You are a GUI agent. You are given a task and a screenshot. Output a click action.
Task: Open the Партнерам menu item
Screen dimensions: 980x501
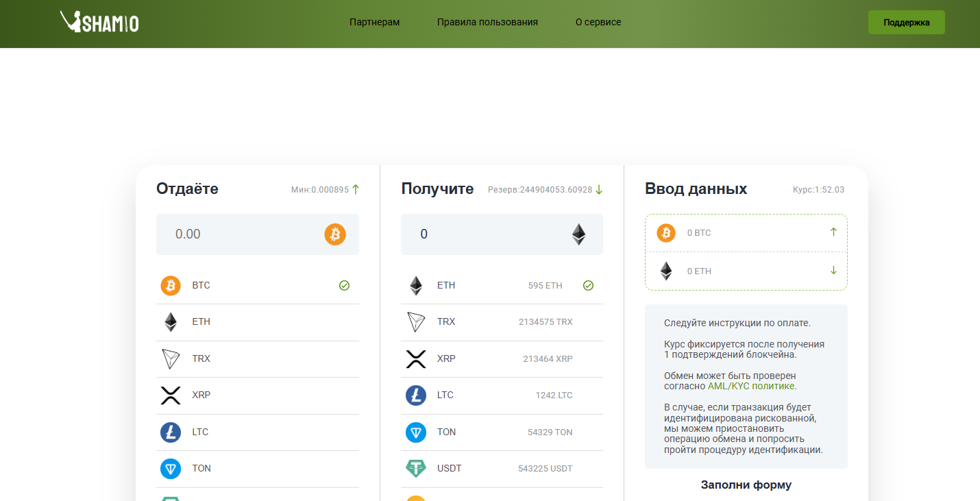[374, 22]
